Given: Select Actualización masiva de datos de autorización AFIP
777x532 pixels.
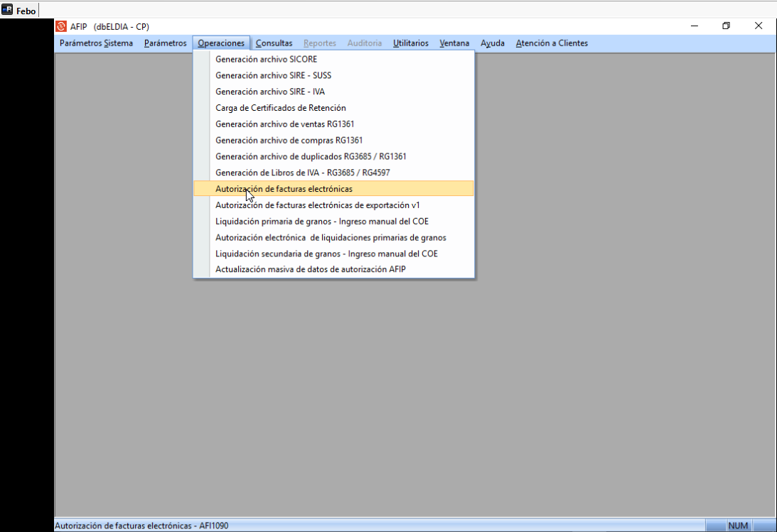Looking at the screenshot, I should tap(311, 269).
